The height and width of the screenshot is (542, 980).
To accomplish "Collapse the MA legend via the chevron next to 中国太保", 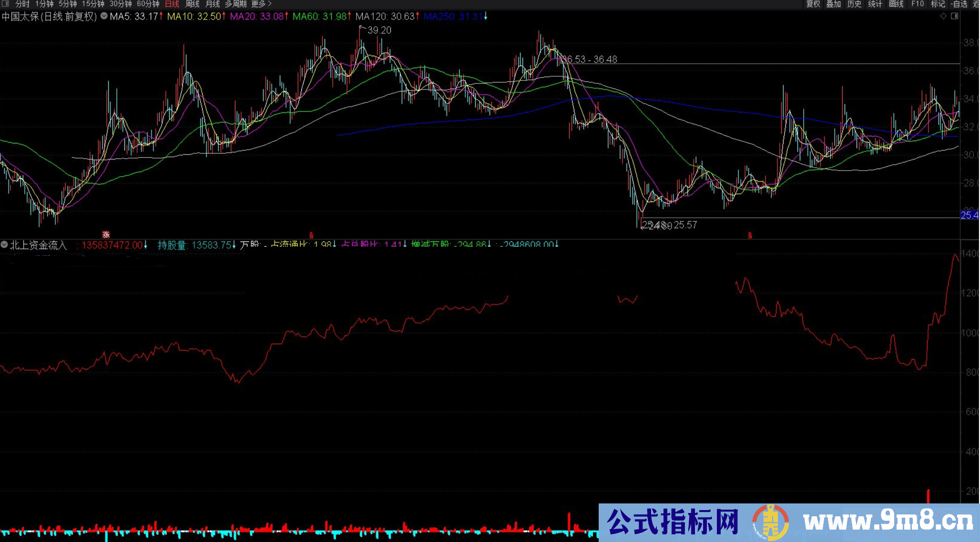I will click(x=103, y=16).
